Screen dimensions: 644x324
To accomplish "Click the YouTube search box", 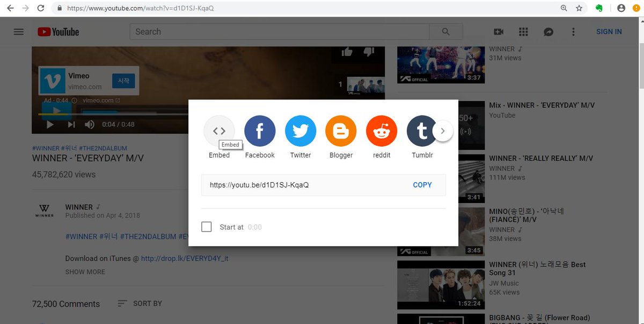I will pos(280,32).
